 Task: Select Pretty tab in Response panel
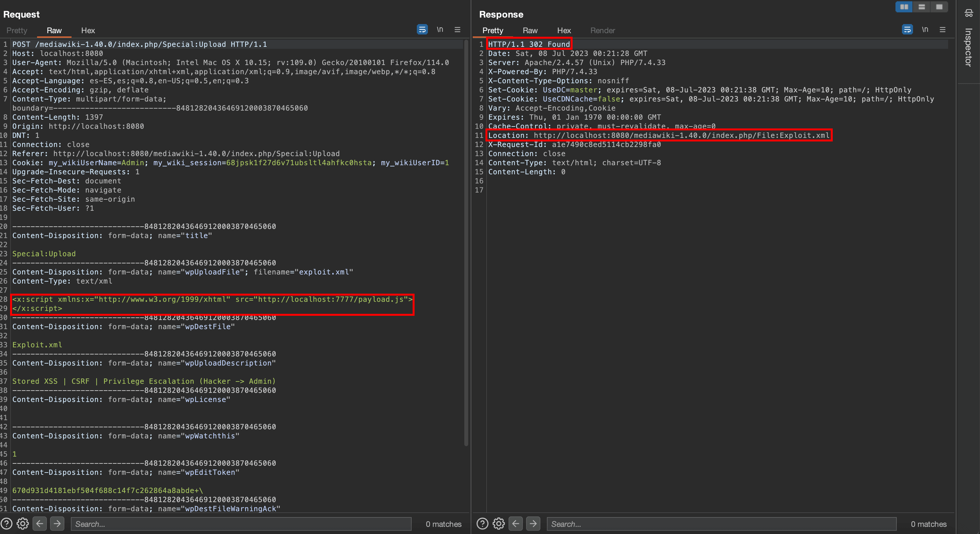click(493, 31)
